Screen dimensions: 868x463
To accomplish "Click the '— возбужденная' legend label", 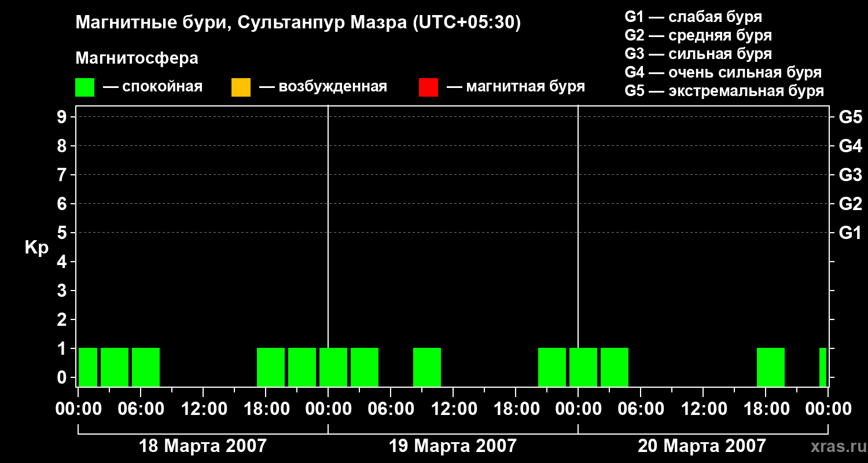I will point(323,87).
